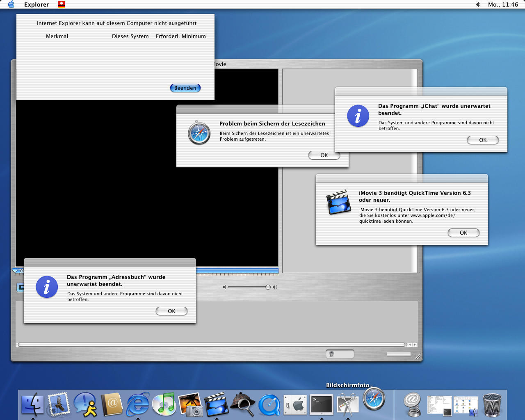Viewport: 525px width, 420px height.
Task: Restore first minimized window thumbnail in dock
Action: point(439,405)
